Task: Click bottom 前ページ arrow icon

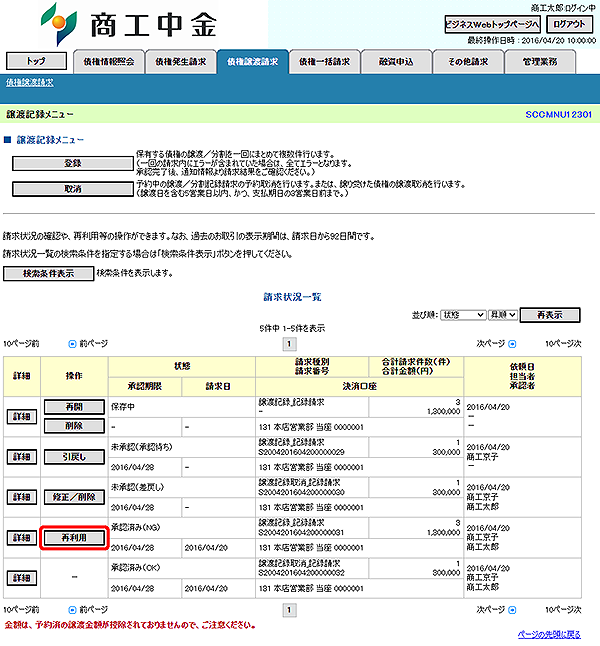Action: (x=72, y=609)
